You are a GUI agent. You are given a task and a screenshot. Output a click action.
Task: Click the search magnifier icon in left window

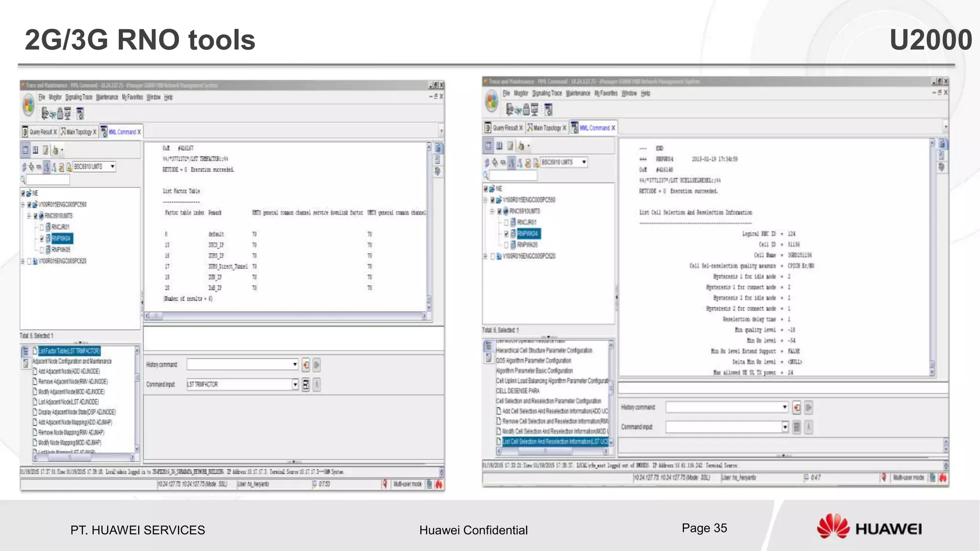tap(23, 180)
